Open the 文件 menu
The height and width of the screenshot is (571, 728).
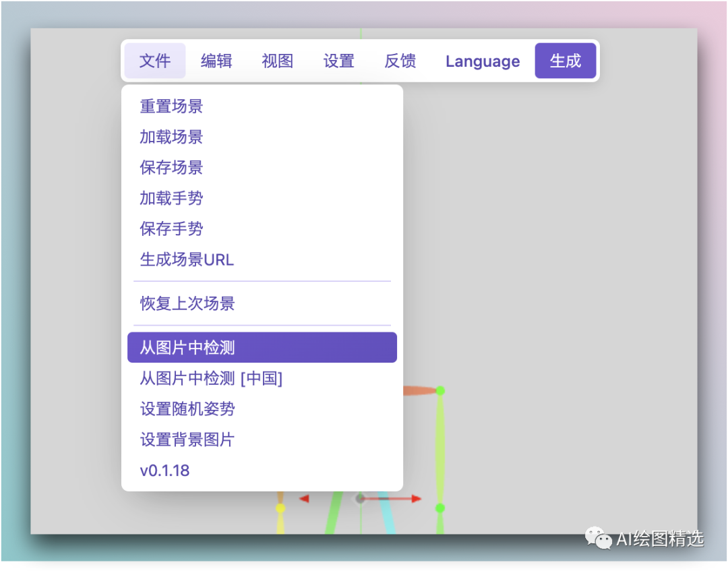coord(154,61)
